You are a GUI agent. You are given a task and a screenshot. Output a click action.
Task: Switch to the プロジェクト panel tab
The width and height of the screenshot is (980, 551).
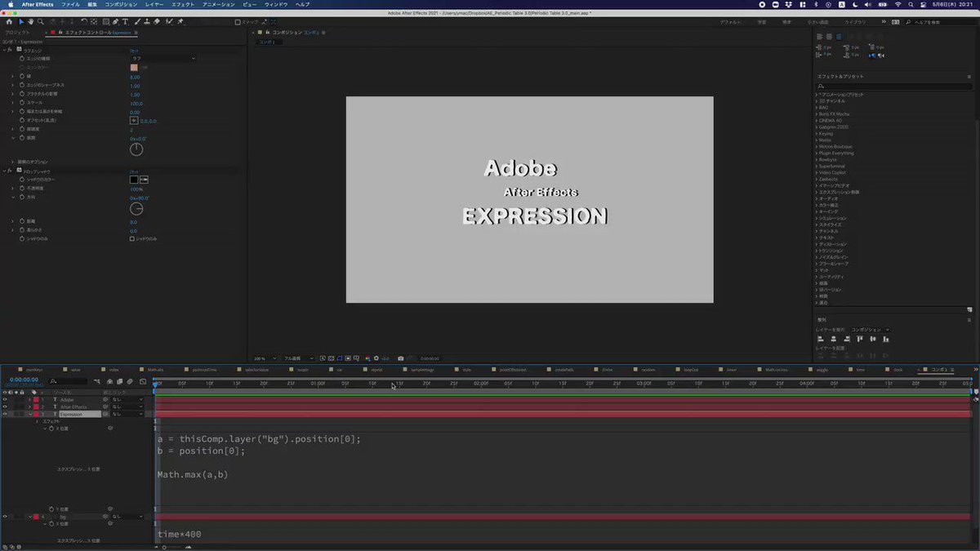pos(17,32)
